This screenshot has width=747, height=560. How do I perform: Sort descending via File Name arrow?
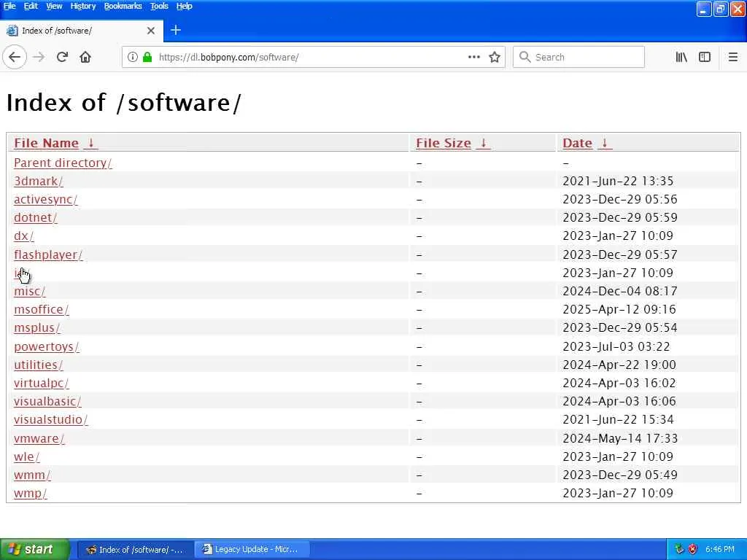pyautogui.click(x=91, y=143)
